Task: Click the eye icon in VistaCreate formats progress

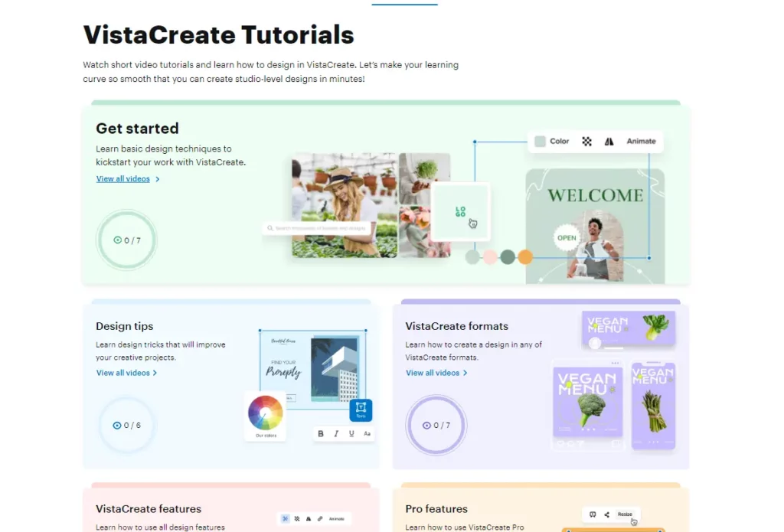Action: tap(426, 426)
